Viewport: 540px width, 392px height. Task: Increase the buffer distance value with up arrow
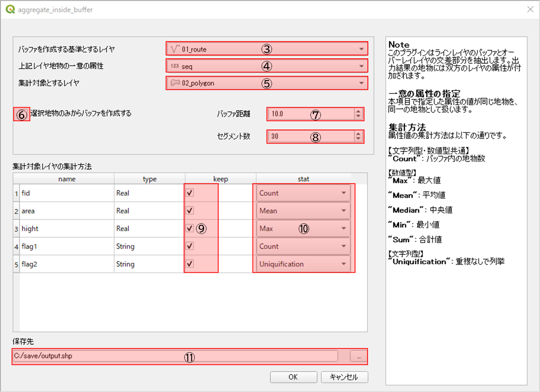point(358,111)
